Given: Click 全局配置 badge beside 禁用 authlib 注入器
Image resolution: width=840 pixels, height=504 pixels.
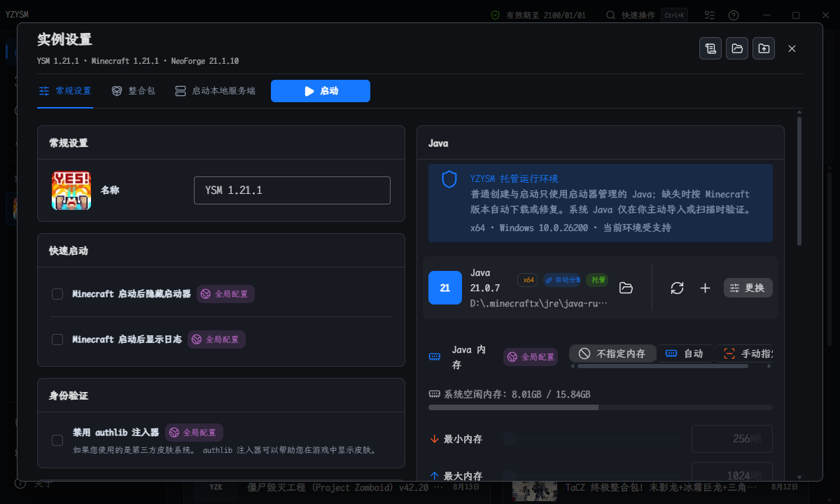Looking at the screenshot, I should tap(194, 433).
